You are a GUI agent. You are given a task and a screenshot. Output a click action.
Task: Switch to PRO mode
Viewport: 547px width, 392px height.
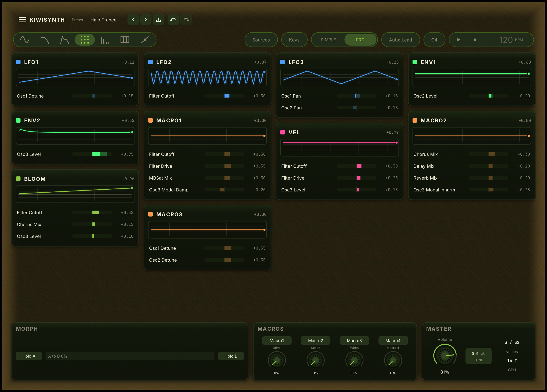click(360, 40)
